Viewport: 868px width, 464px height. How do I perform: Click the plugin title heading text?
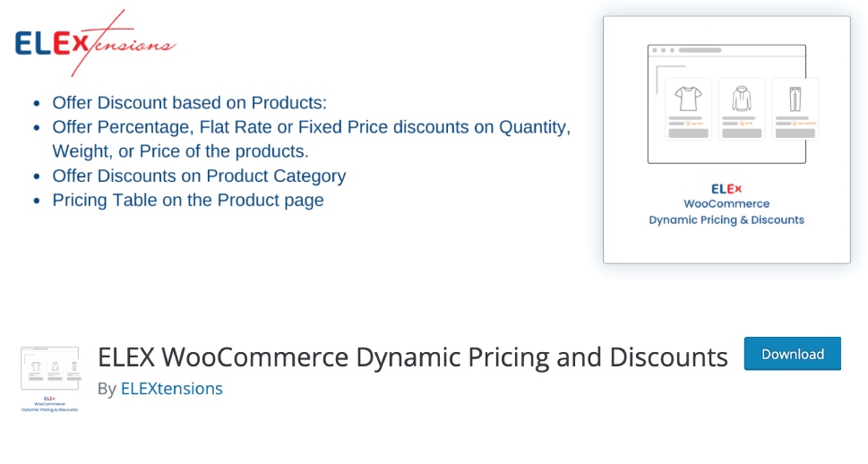[412, 357]
